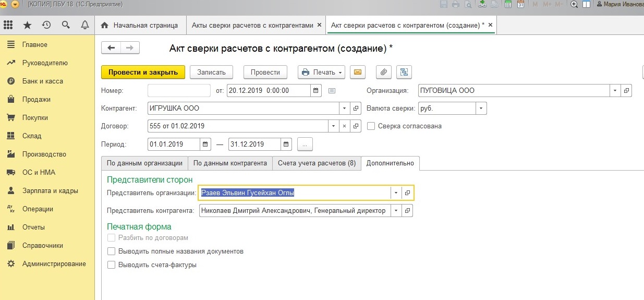The height and width of the screenshot is (300, 644).
Task: Open the favorites star icon
Action: (x=27, y=25)
